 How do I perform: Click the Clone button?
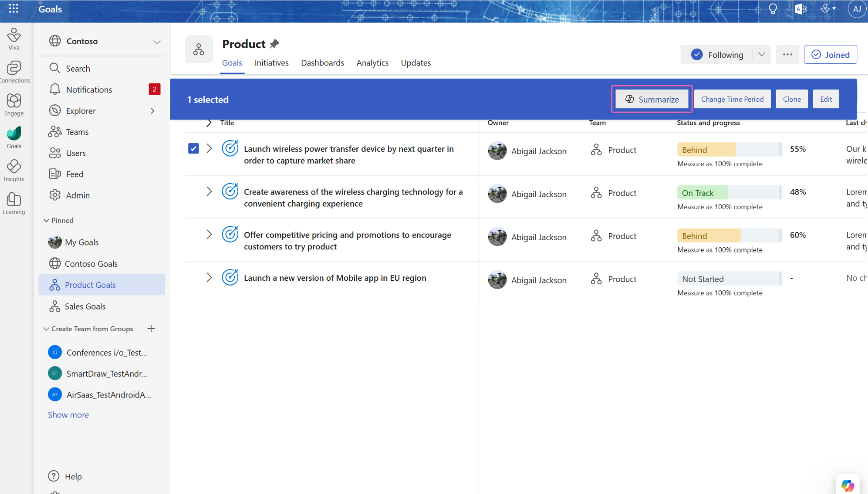click(792, 99)
